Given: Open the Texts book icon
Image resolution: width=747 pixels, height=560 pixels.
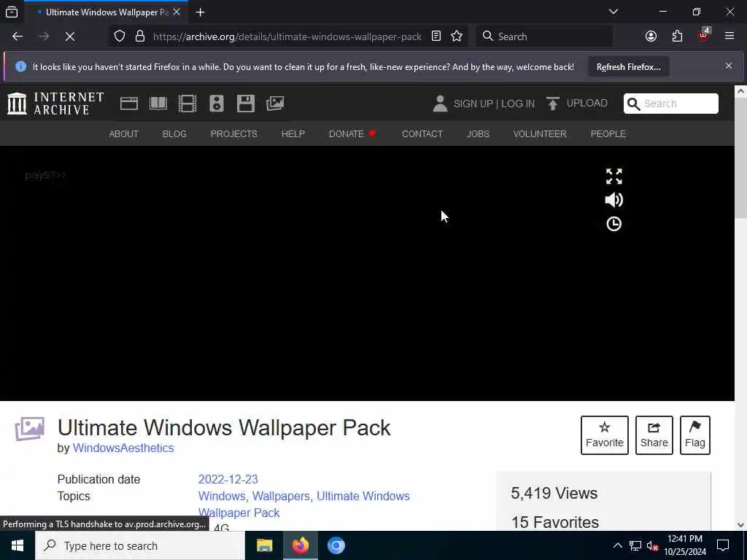Looking at the screenshot, I should click(158, 104).
